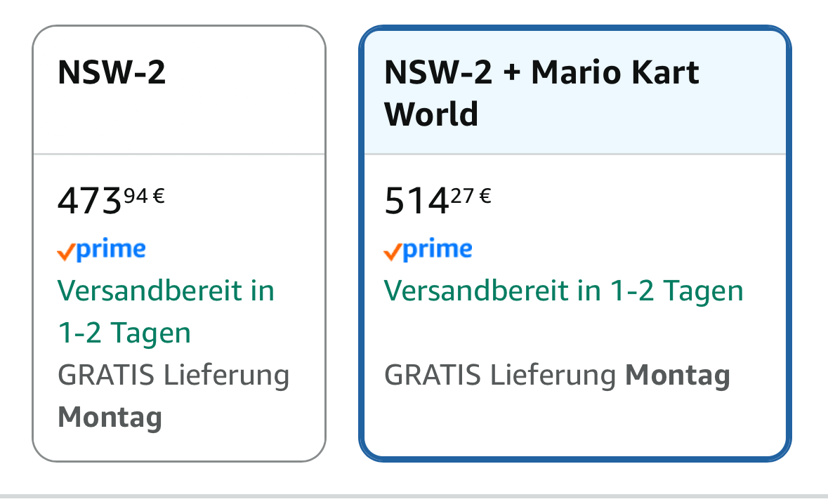This screenshot has width=828, height=504.
Task: Click the orange prime checkmark in the NSW-2 card
Action: (66, 253)
